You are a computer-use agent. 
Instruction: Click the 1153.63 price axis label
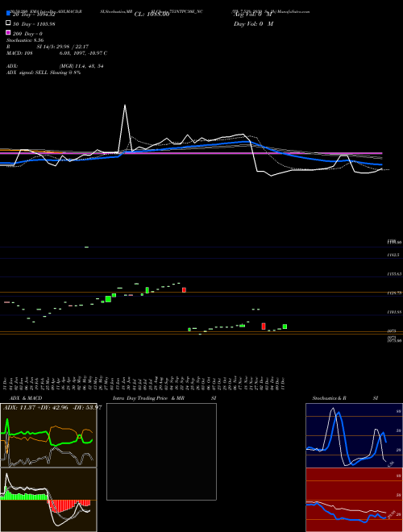(394, 273)
